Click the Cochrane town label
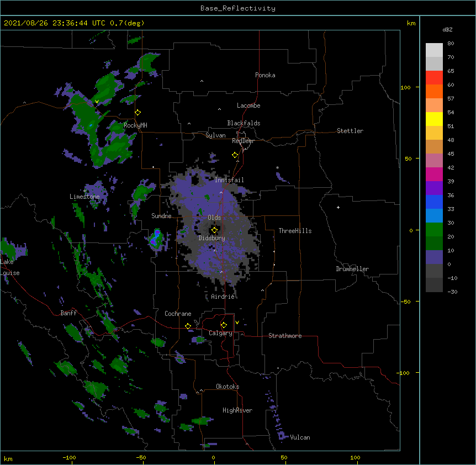This screenshot has height=465, width=476. point(178,314)
